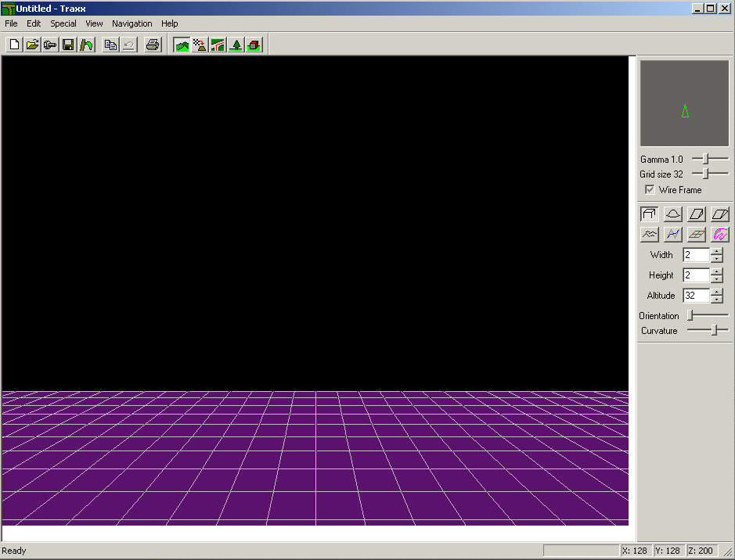This screenshot has height=560, width=735.
Task: Click the Copy toolbar button
Action: tap(110, 45)
